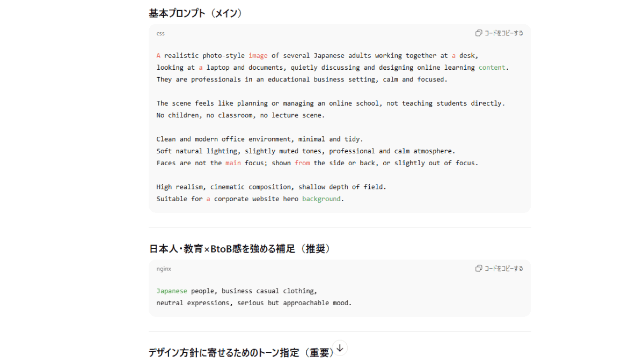This screenshot has width=644, height=362.
Task: Click the 'No children, no classroom' line
Action: point(240,115)
